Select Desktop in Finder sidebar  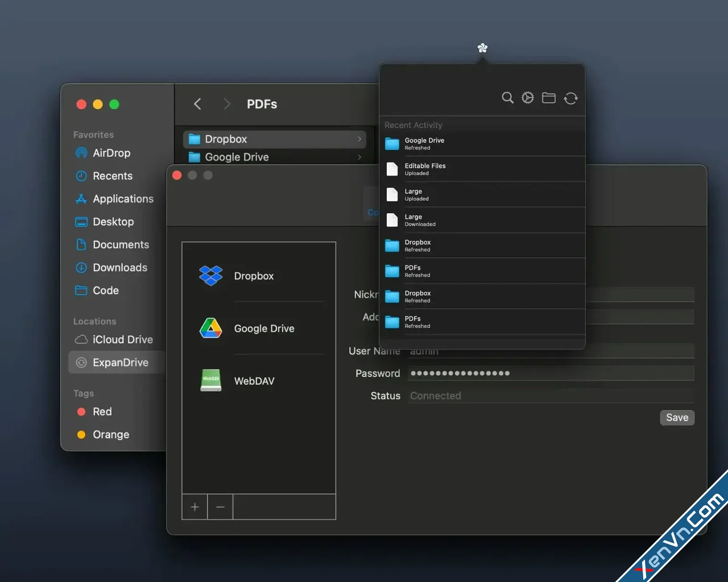point(113,222)
